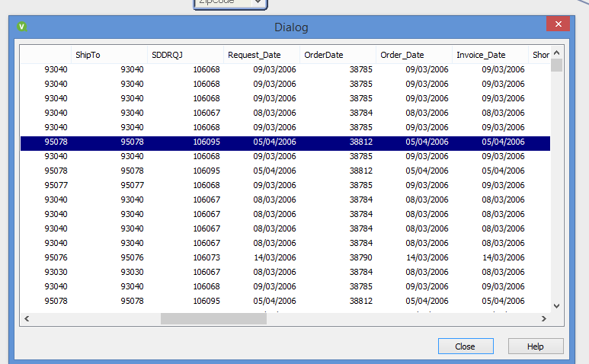Screen dimensions: 589x364
Task: Click Order_Date 14/03/2006 cell
Action: pyautogui.click(x=427, y=258)
